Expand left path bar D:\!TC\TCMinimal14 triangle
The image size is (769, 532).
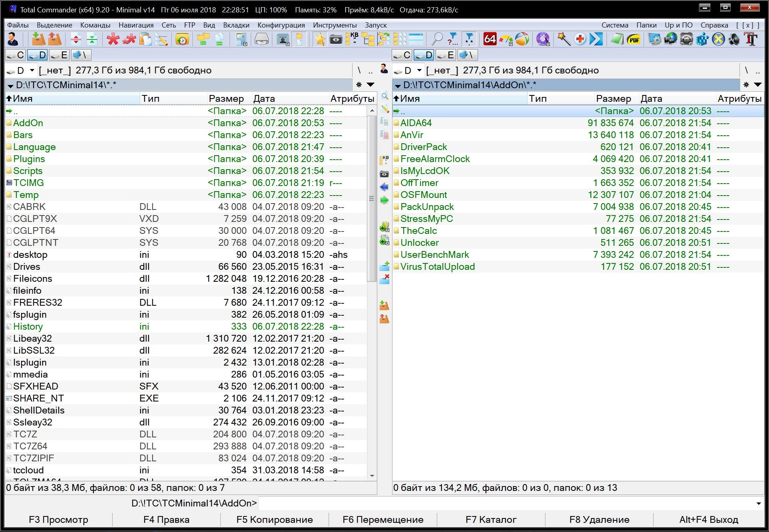tap(11, 85)
